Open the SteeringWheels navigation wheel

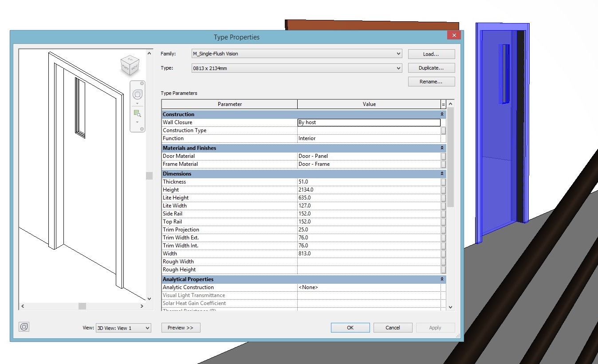point(138,94)
